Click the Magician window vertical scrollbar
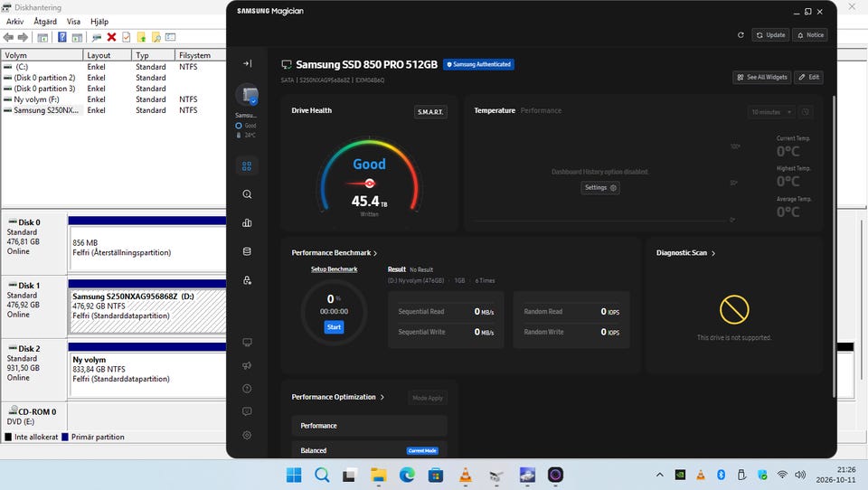Image resolution: width=868 pixels, height=490 pixels. pyautogui.click(x=834, y=247)
